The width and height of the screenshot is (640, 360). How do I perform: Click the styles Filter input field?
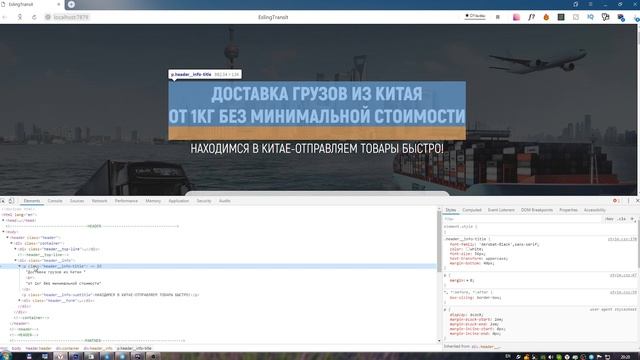[522, 219]
